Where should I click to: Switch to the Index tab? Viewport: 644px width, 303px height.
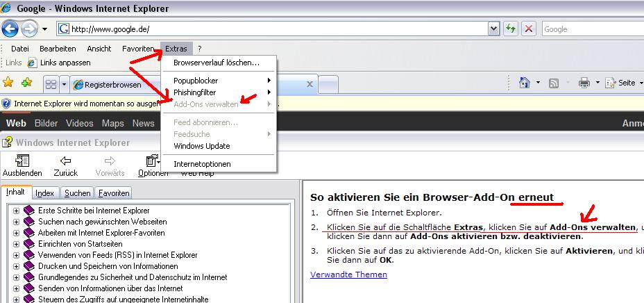click(x=45, y=193)
